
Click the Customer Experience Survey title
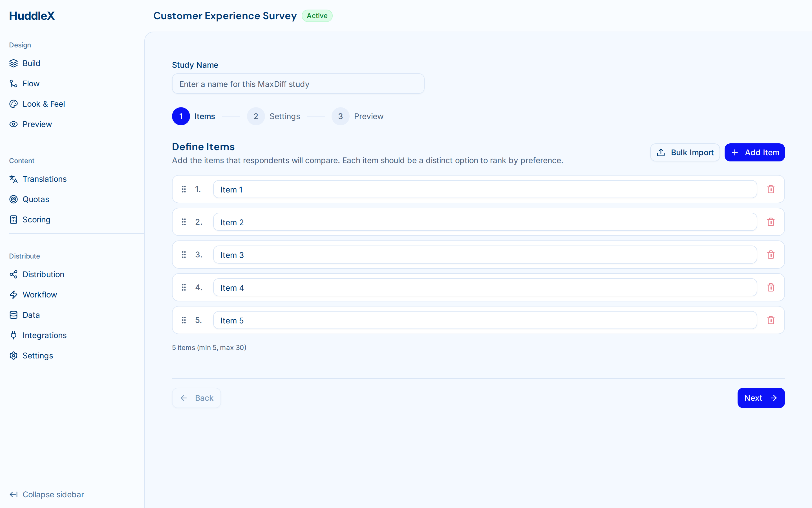point(225,16)
